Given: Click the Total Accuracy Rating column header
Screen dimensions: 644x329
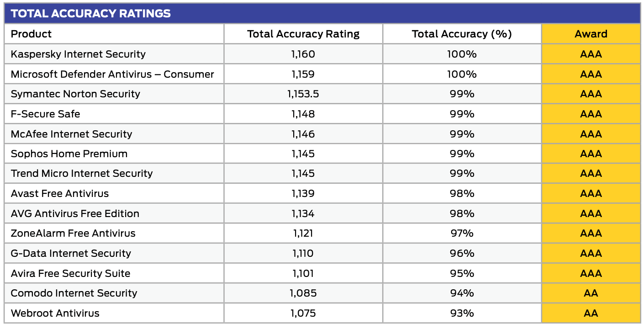Looking at the screenshot, I should (303, 34).
